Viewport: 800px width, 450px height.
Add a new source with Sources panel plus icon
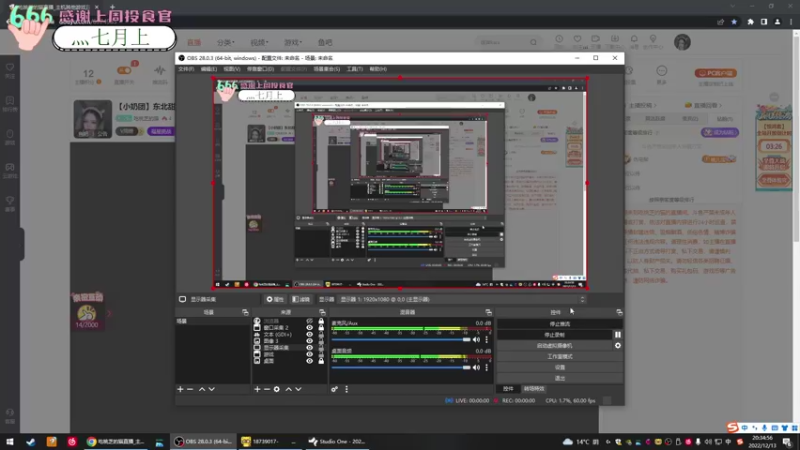tap(257, 389)
